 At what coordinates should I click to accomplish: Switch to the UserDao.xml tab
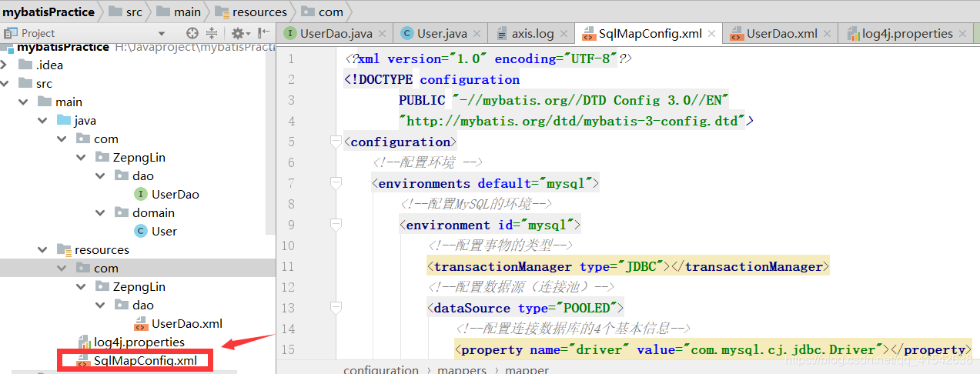click(x=780, y=34)
